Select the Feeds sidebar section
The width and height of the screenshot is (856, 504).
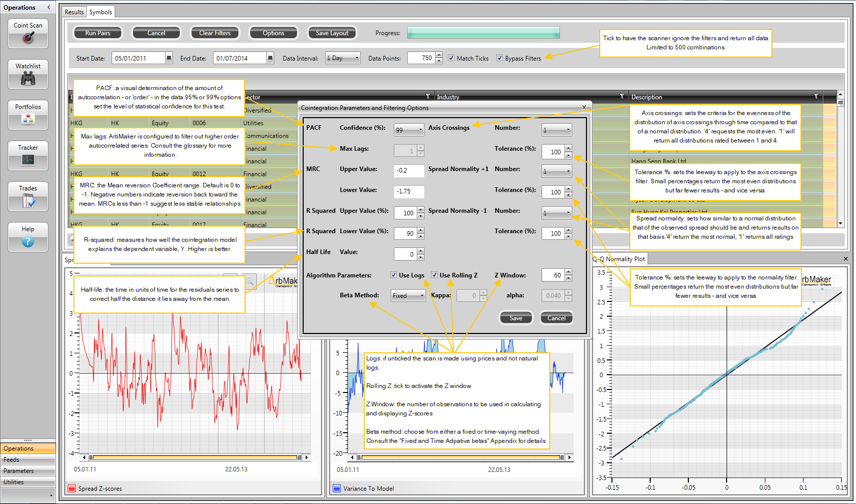click(x=28, y=460)
